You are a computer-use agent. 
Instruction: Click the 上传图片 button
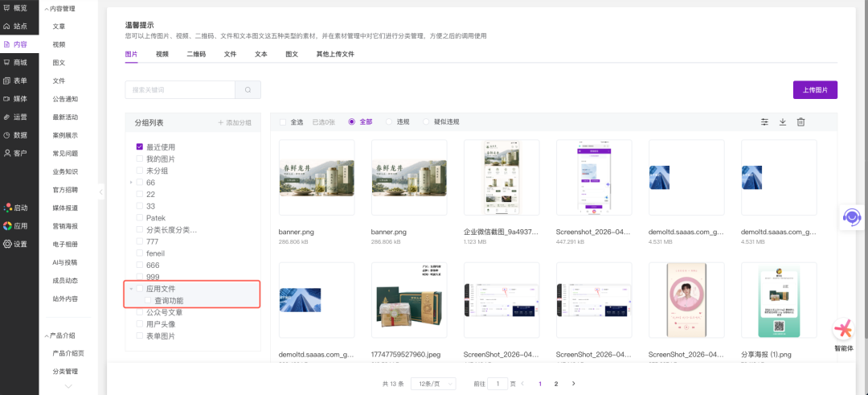click(x=815, y=89)
